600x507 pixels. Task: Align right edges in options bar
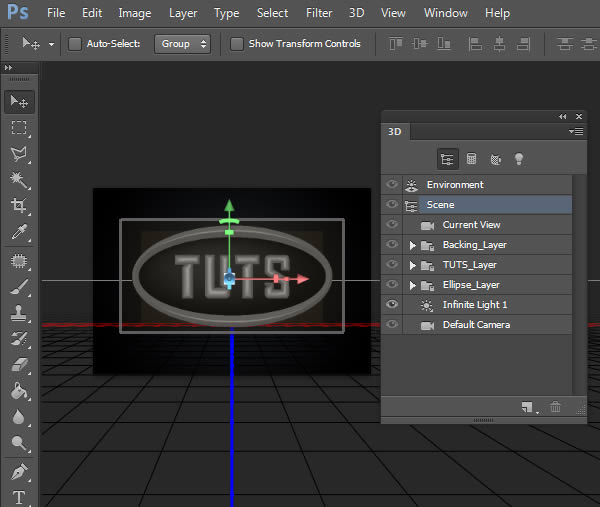[523, 44]
